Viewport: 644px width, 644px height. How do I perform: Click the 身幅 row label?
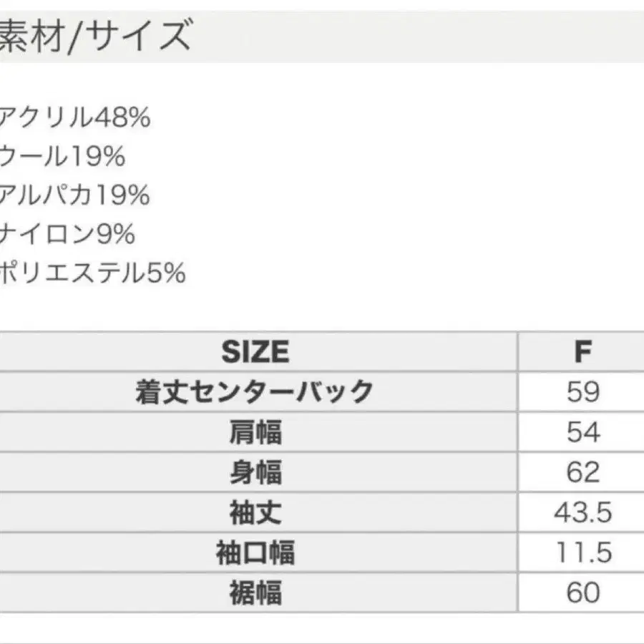coord(255,472)
